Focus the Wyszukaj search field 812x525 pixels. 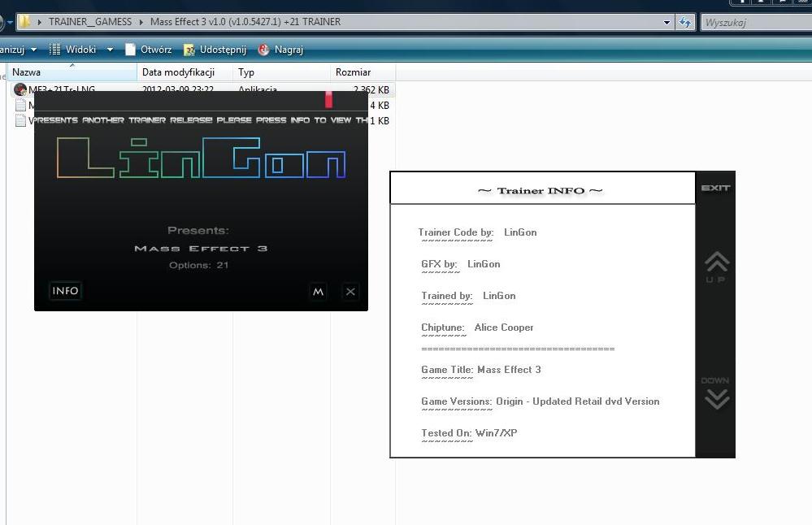click(756, 22)
